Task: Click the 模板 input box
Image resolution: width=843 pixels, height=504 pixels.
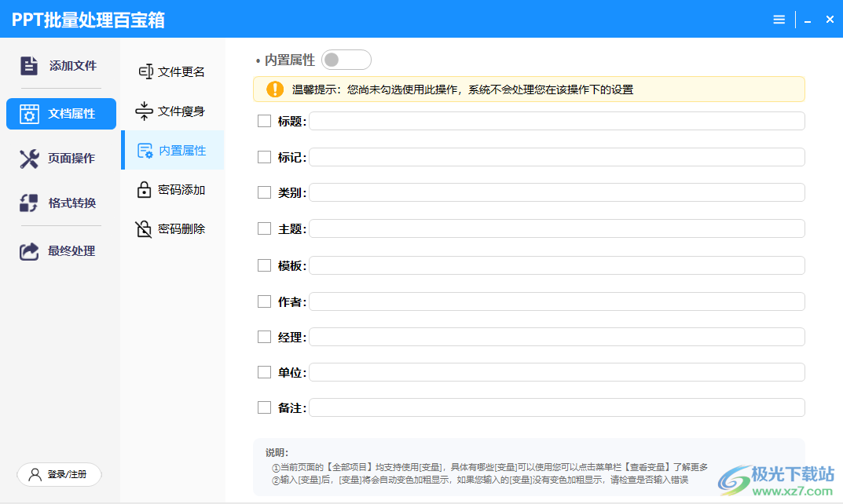Action: pyautogui.click(x=556, y=265)
